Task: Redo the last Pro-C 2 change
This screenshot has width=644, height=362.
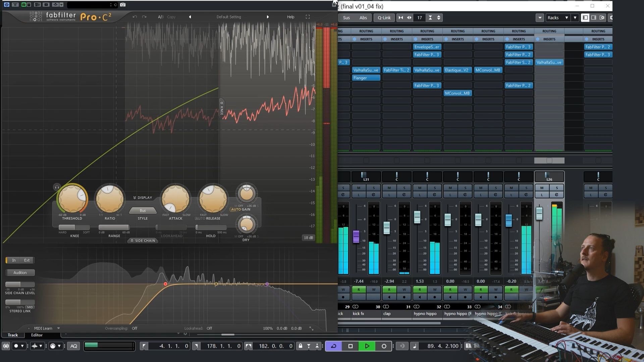Action: click(x=144, y=17)
